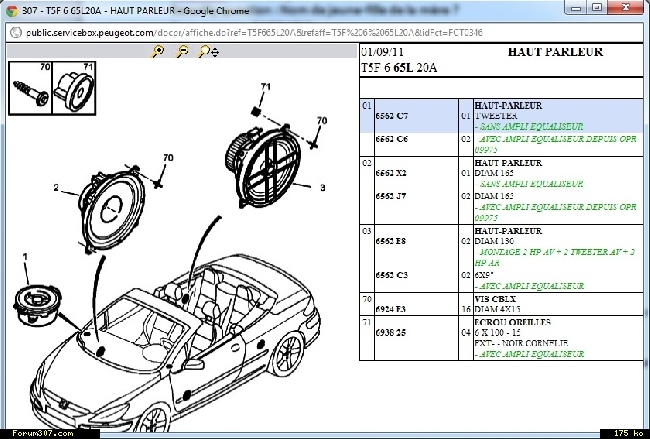Viewport: 650px width, 439px height.
Task: Click part reference 6562 C7
Action: [392, 116]
